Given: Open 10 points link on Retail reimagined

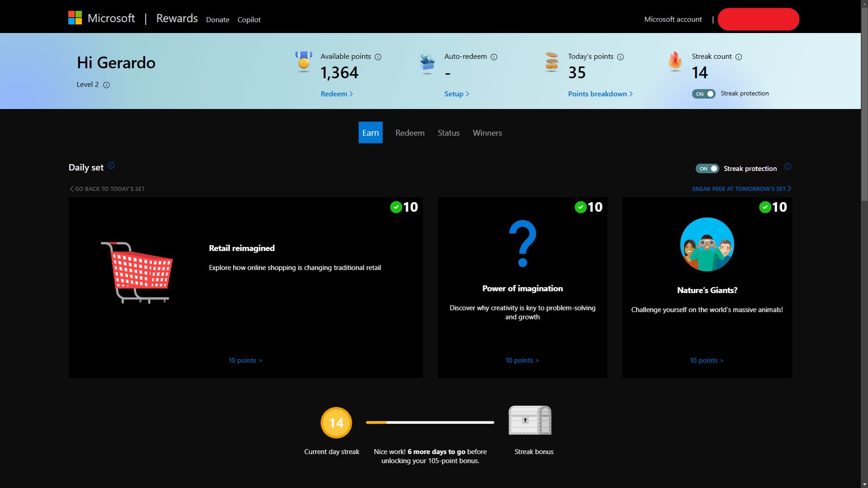Looking at the screenshot, I should (245, 360).
